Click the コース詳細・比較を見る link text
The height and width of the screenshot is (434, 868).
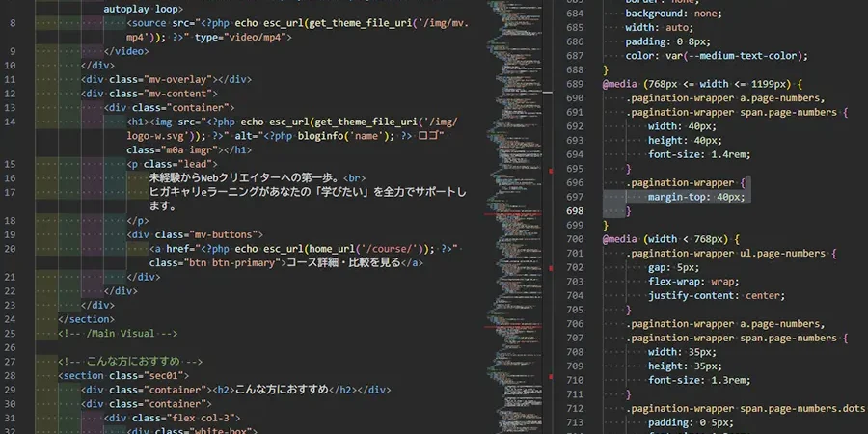point(342,263)
